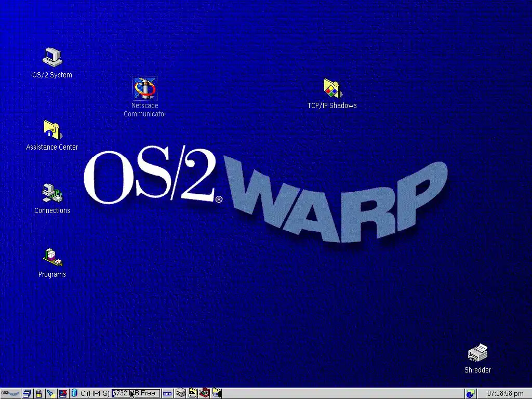
Task: Click the shutdown monitor icon in WarpCenter
Action: tap(63, 394)
